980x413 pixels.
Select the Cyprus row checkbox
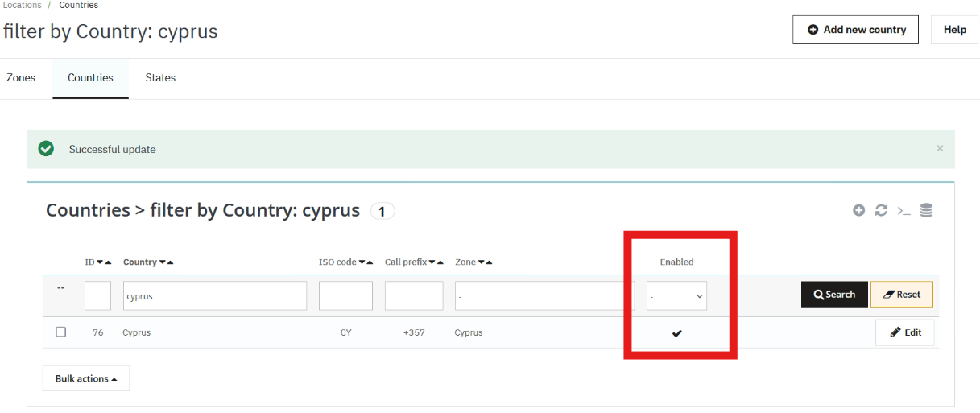(x=61, y=332)
